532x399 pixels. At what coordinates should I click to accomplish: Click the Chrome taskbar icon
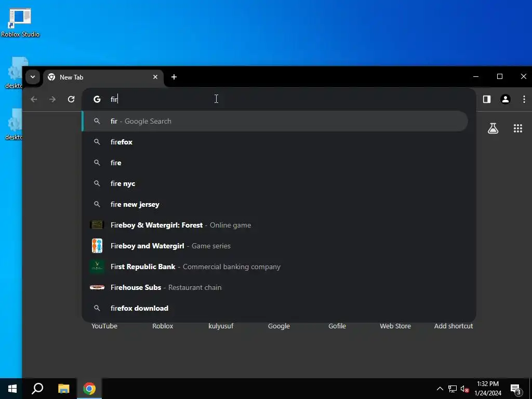click(x=89, y=389)
